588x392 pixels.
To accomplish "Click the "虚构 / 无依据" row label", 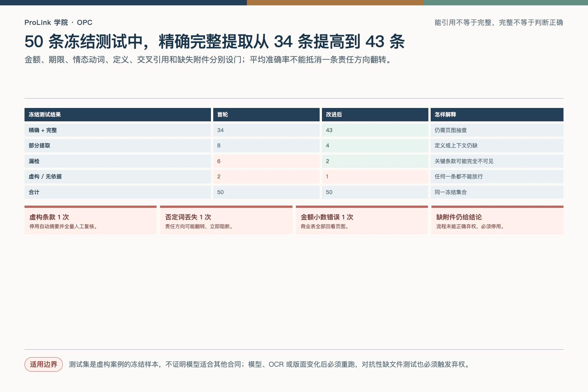I will [x=45, y=176].
